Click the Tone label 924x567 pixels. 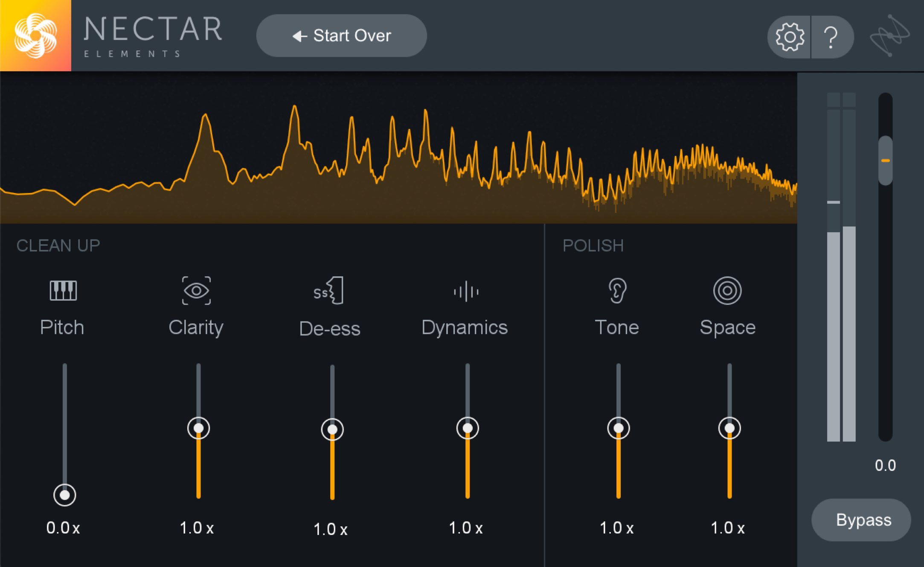(x=617, y=327)
